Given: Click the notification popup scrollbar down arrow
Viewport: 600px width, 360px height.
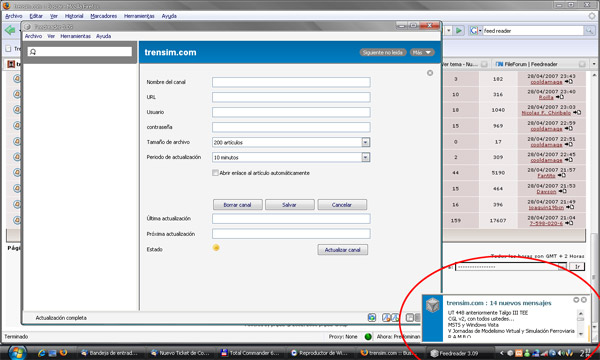Looking at the screenshot, I should click(x=581, y=334).
